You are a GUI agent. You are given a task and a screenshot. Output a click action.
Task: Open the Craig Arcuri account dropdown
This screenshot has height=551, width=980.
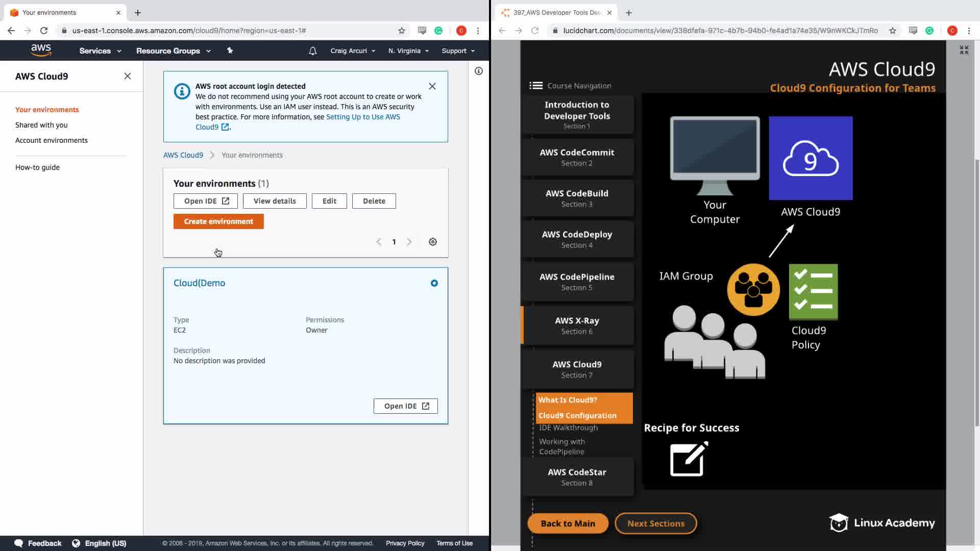click(352, 51)
